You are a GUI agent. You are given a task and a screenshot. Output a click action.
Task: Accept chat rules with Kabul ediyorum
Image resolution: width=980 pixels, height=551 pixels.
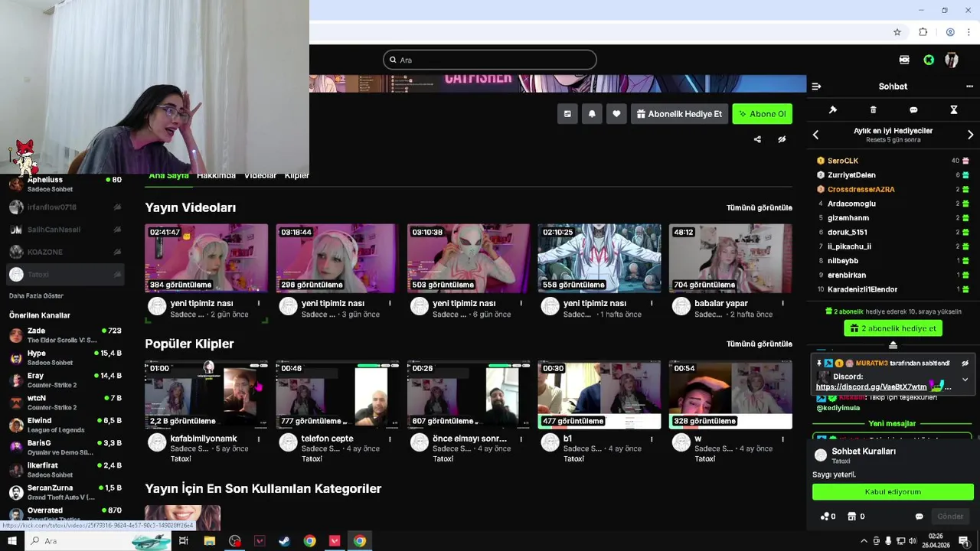point(893,492)
